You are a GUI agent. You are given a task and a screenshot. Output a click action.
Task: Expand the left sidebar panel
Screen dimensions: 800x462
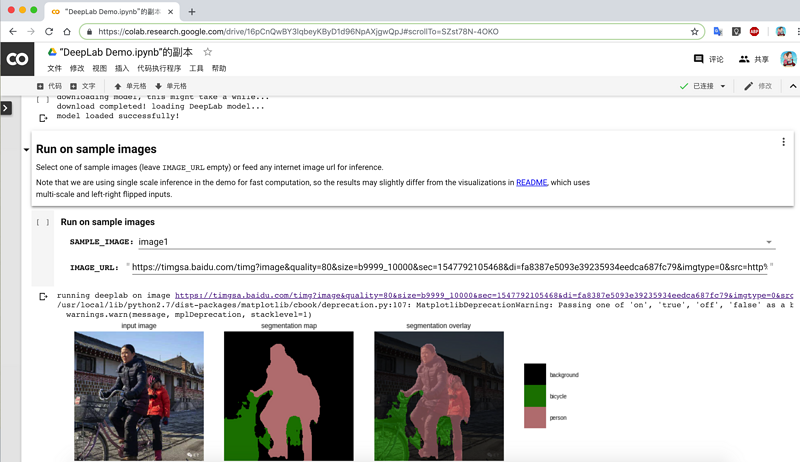[x=6, y=108]
